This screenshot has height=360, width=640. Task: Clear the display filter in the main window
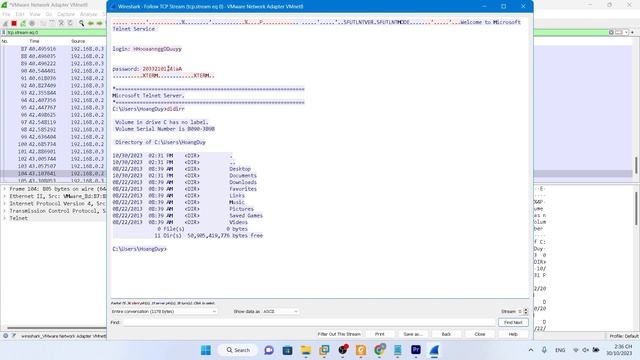pyautogui.click(x=611, y=32)
